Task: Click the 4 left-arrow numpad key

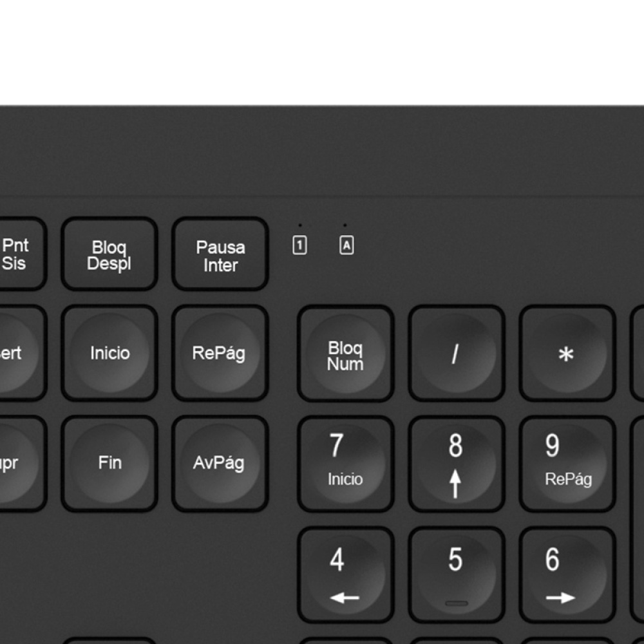Action: [x=345, y=574]
